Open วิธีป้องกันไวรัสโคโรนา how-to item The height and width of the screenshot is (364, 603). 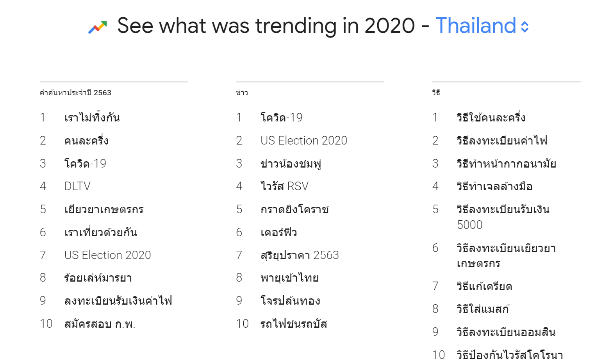pos(510,355)
